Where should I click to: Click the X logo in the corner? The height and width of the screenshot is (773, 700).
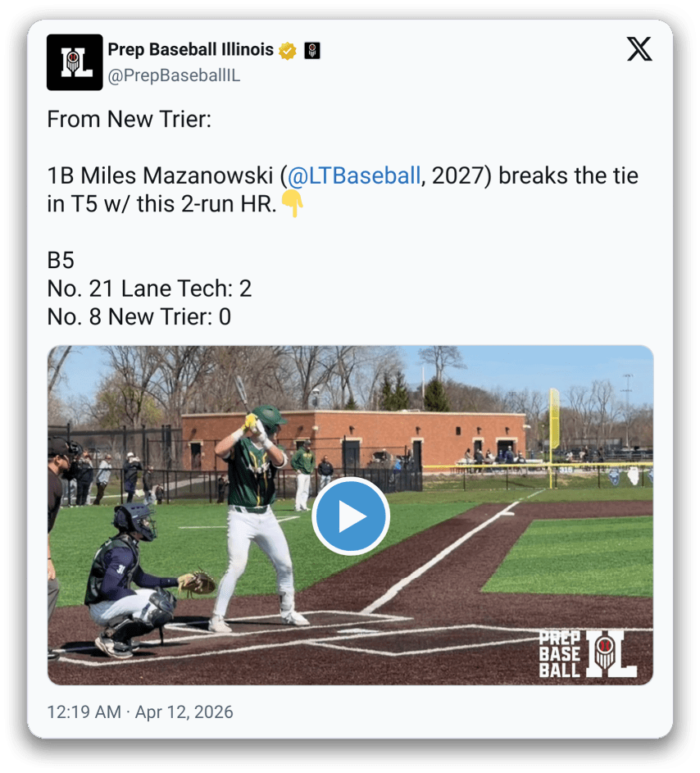tap(639, 49)
